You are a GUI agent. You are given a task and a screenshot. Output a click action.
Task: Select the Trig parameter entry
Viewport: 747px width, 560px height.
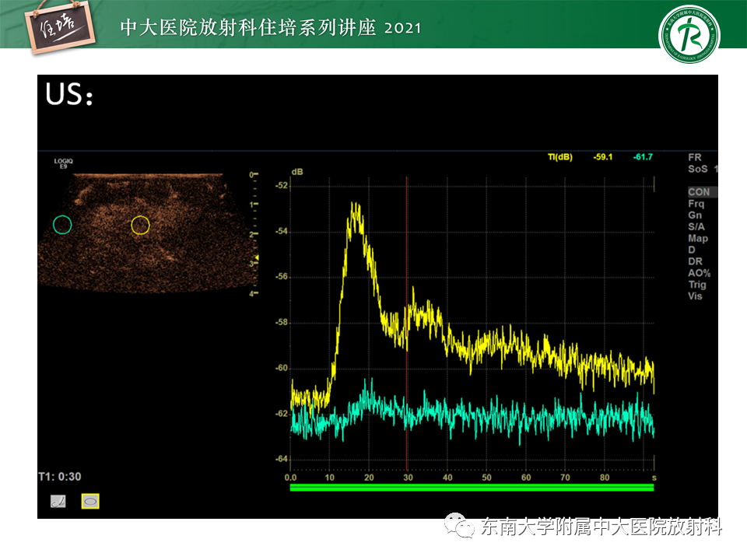click(697, 285)
